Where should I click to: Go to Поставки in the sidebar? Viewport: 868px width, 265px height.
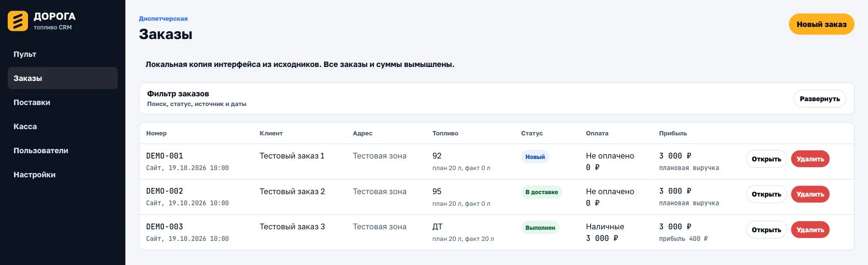[x=63, y=102]
